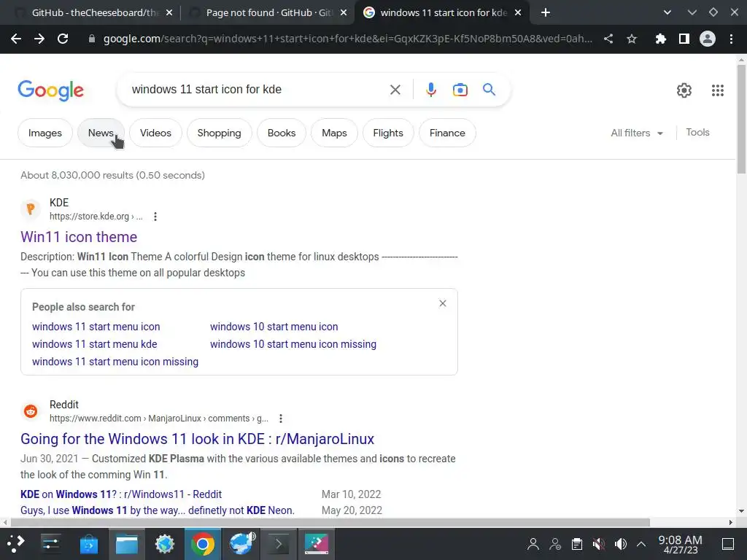Open the Win11 icon theme result

click(79, 237)
